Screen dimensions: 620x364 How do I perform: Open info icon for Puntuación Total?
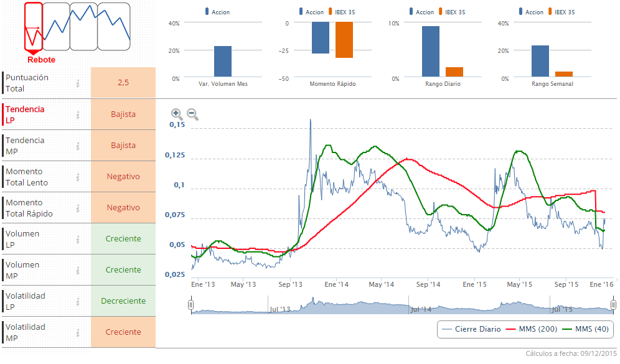point(78,83)
